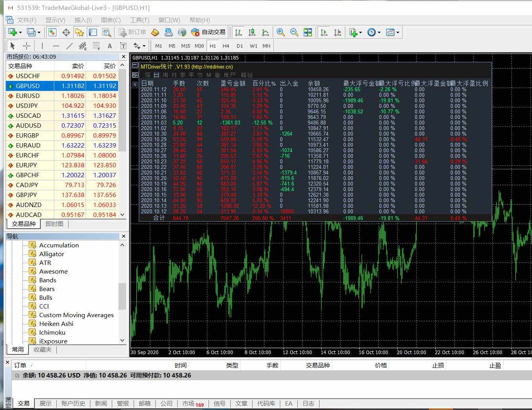Click the Zoom Out magnifier icon
The image size is (532, 410).
click(x=294, y=32)
